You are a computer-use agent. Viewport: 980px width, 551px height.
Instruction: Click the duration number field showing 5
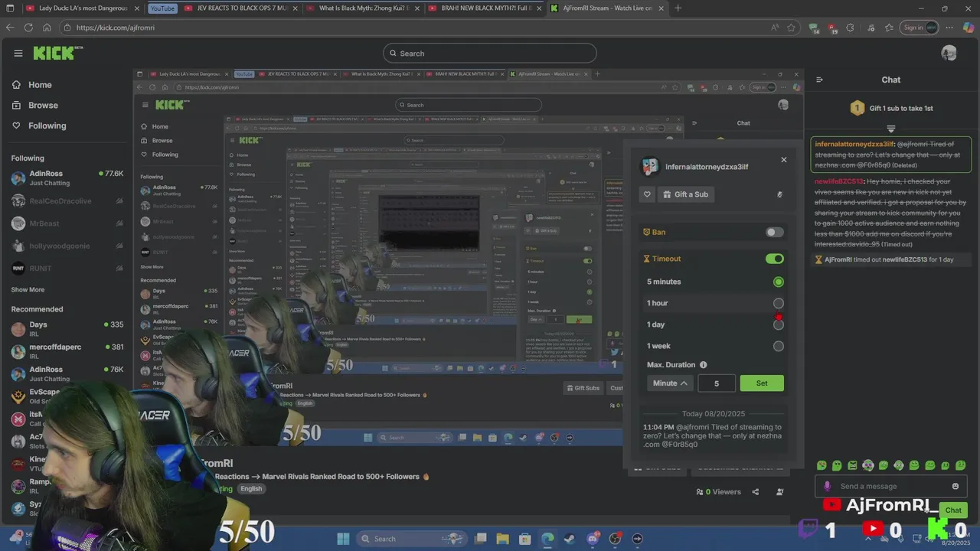click(x=716, y=383)
